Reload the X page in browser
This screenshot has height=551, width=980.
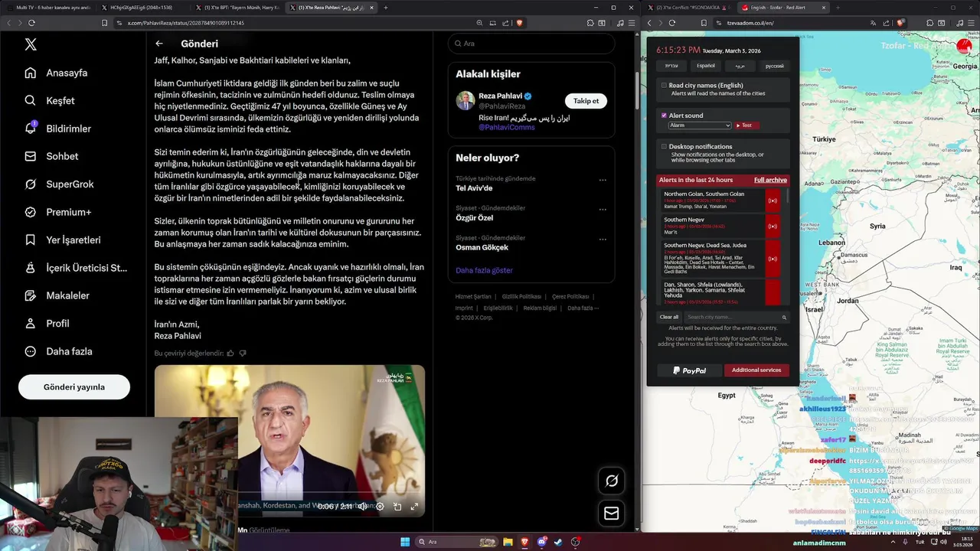coord(32,23)
